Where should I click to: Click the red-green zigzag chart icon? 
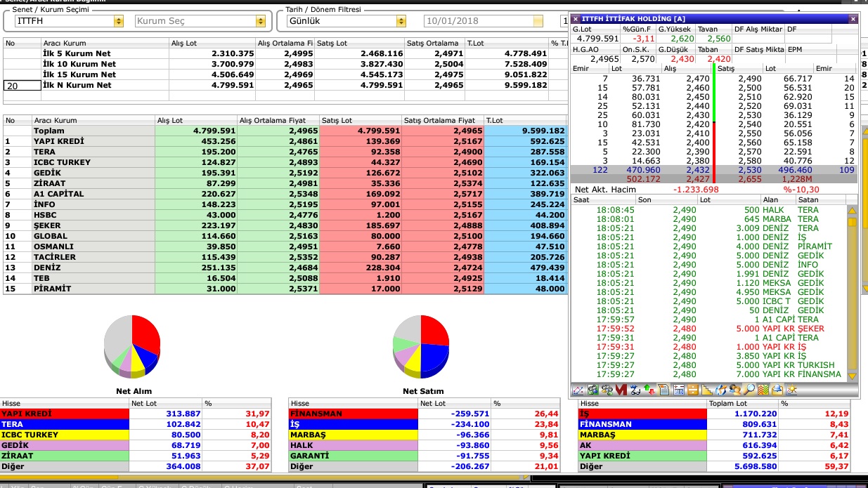[763, 390]
